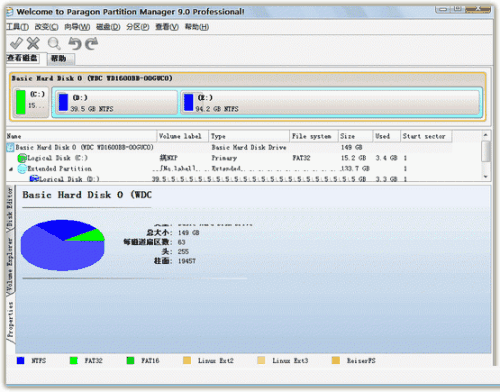500x392 pixels.
Task: Click the Extended Partition icon in list
Action: 22,168
